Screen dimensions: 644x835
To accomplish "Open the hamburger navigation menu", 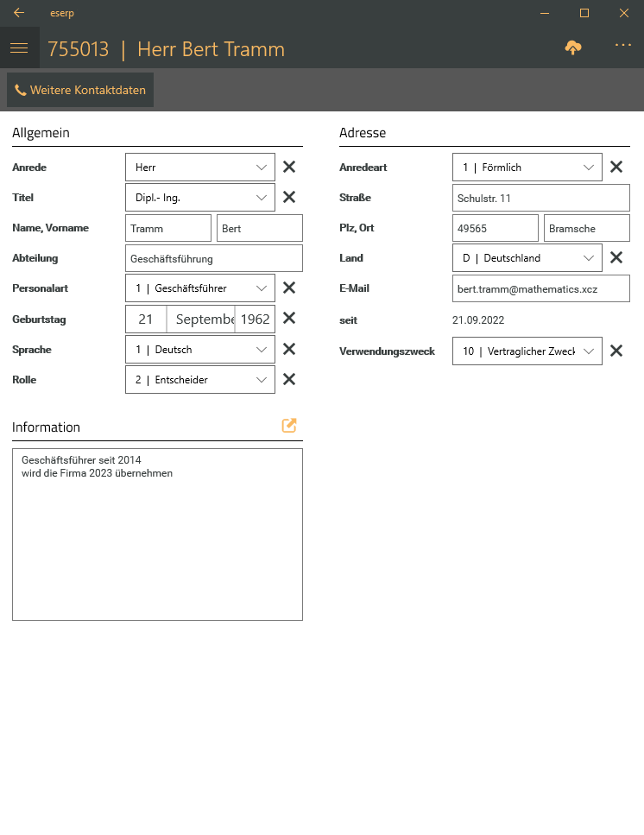I will point(19,48).
